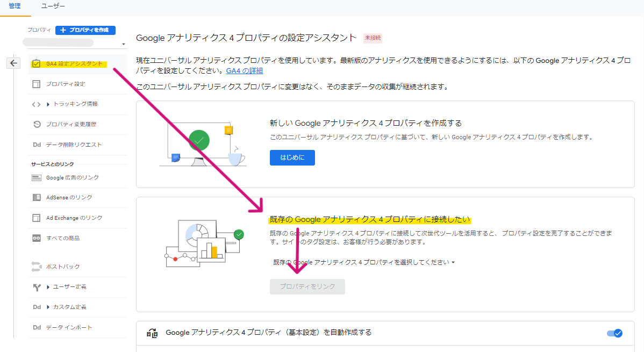Screen dimensions: 644x352
Task: Click the Dd icon beside カスタム定義
Action: [x=37, y=307]
